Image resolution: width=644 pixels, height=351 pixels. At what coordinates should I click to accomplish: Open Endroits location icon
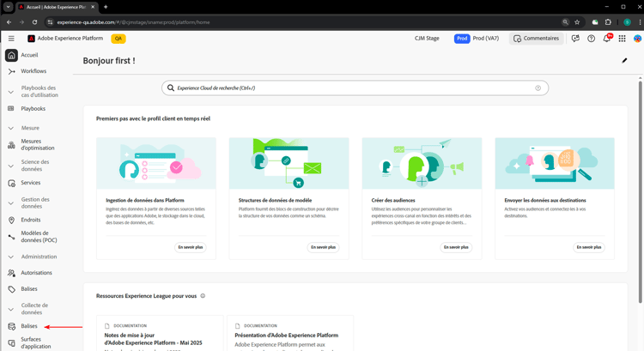click(x=11, y=220)
